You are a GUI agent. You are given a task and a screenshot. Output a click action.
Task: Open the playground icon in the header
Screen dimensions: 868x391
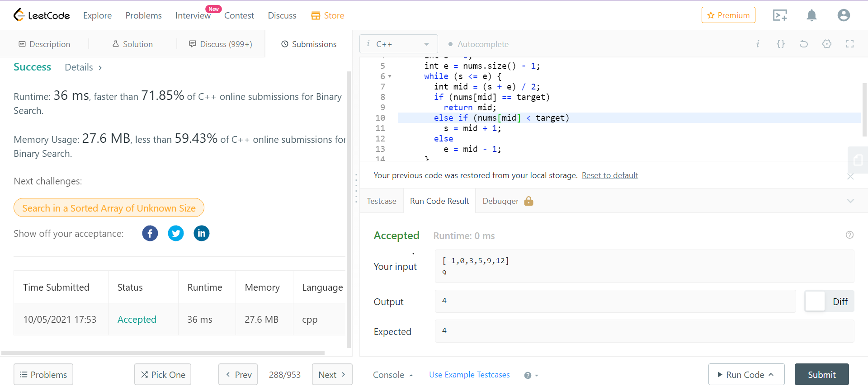point(780,15)
